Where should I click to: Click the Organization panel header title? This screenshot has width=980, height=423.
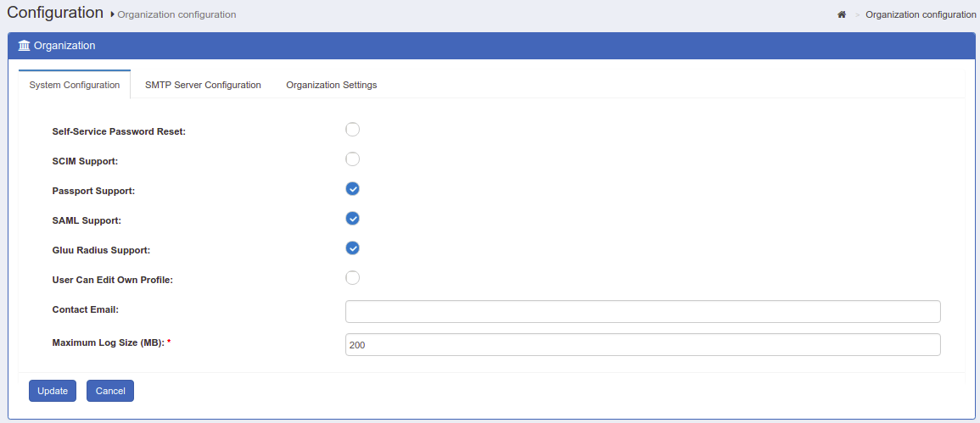point(64,46)
